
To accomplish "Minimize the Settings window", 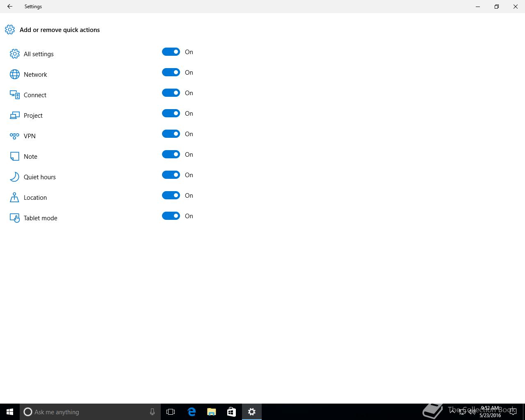I will coord(478,7).
